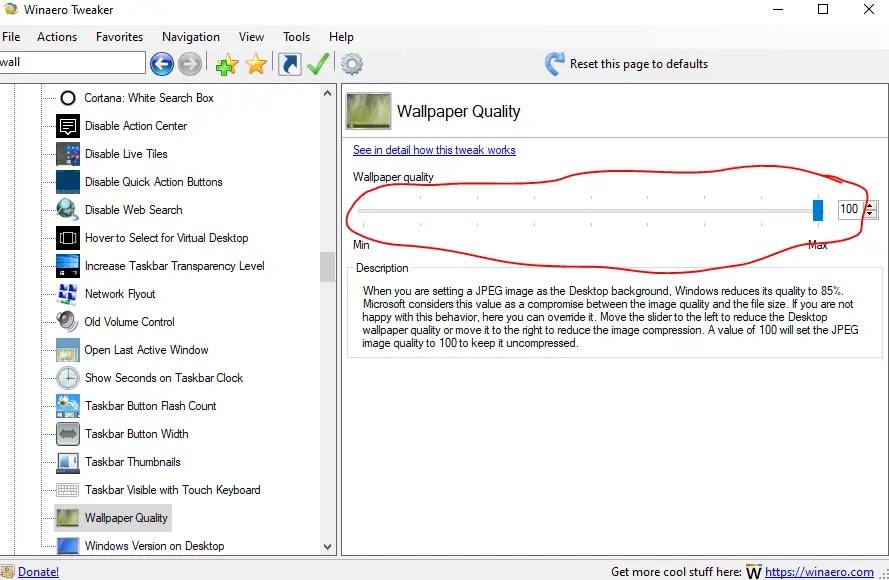Image resolution: width=889 pixels, height=580 pixels.
Task: Click the Show Seconds clock icon
Action: [68, 378]
